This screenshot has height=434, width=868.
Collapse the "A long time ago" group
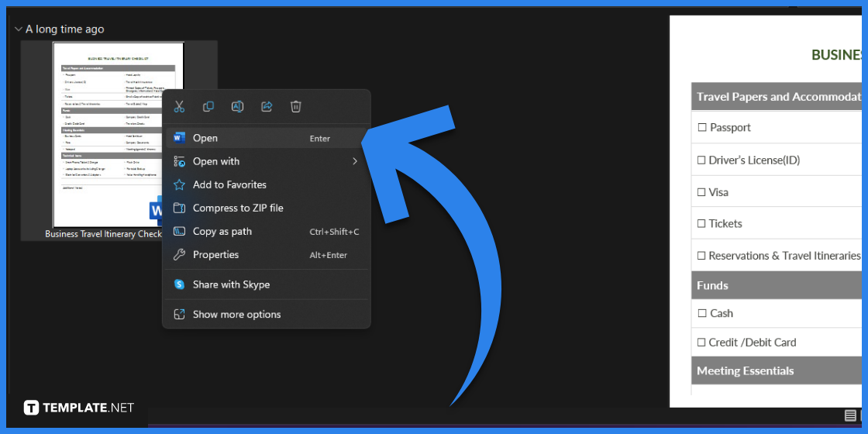coord(18,29)
